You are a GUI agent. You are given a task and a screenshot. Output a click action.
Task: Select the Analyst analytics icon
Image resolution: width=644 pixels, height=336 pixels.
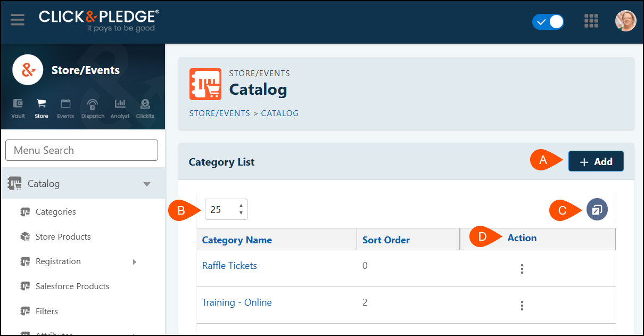pos(120,108)
